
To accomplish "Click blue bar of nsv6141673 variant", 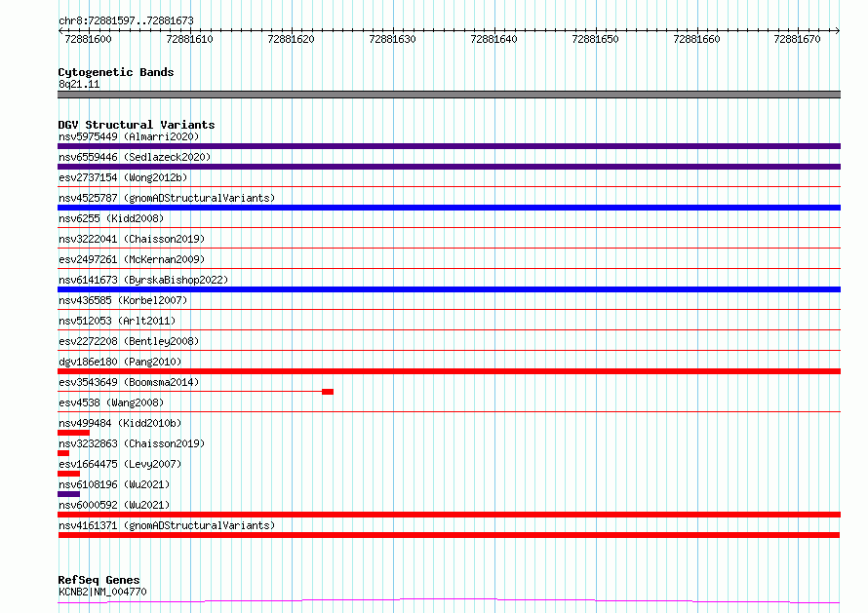I will pyautogui.click(x=449, y=289).
